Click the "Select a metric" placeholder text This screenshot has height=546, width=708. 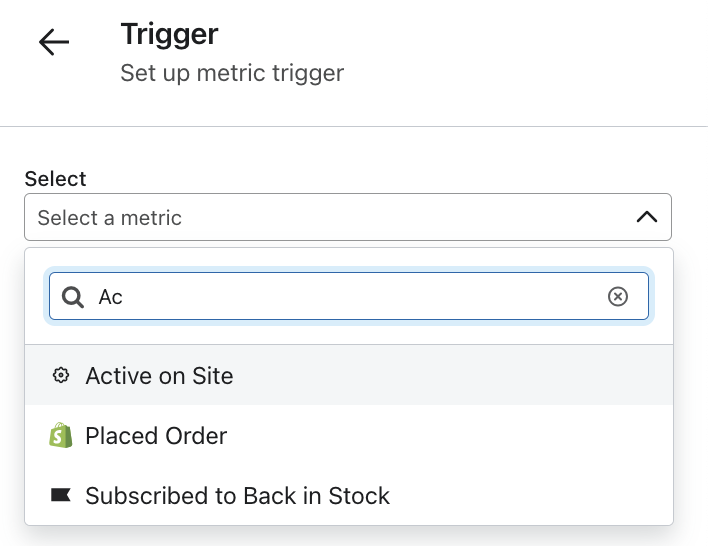click(x=110, y=217)
